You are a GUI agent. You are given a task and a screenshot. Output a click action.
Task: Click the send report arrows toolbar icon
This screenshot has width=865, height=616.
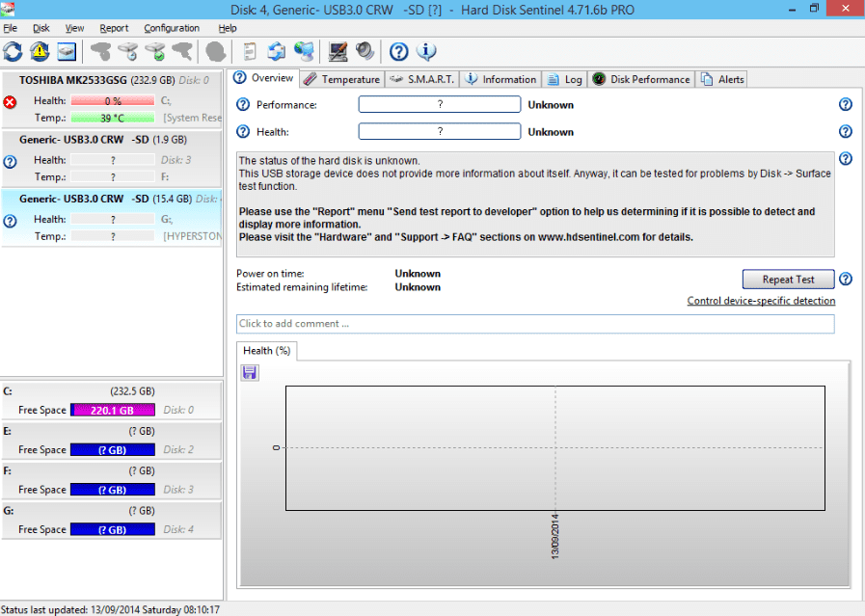click(277, 52)
